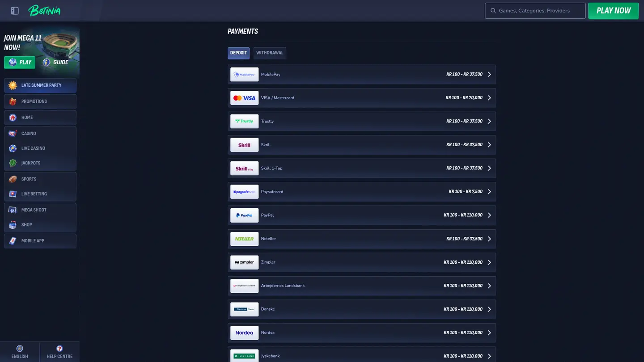Open Jackpots menu label

point(31,163)
